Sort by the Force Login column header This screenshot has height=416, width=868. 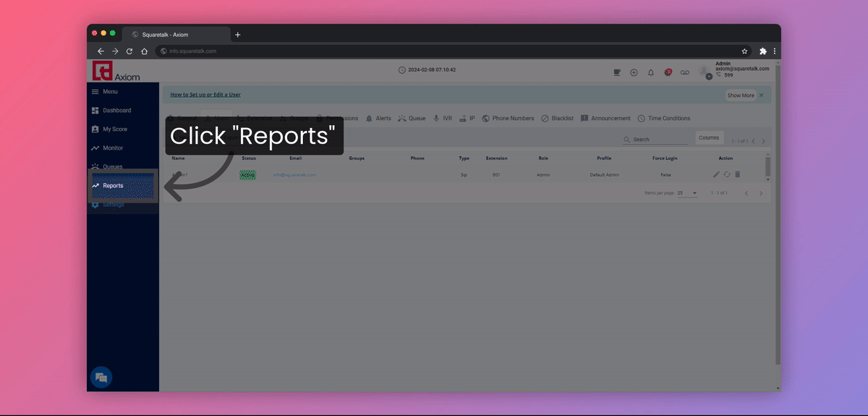[665, 158]
